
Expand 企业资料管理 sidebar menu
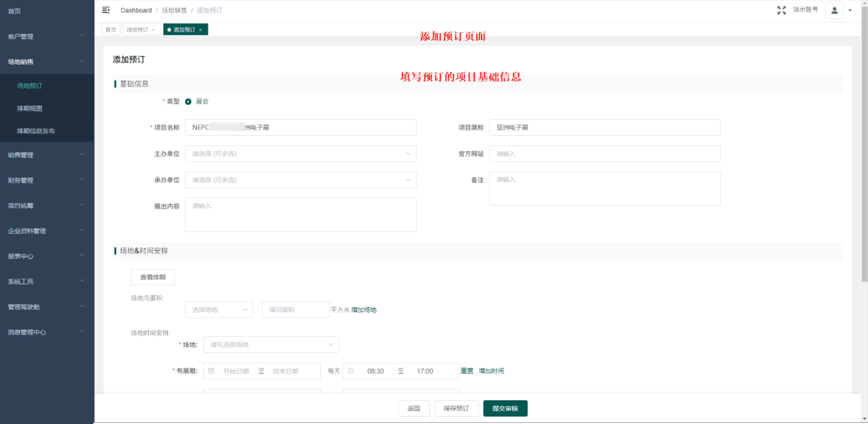[47, 231]
